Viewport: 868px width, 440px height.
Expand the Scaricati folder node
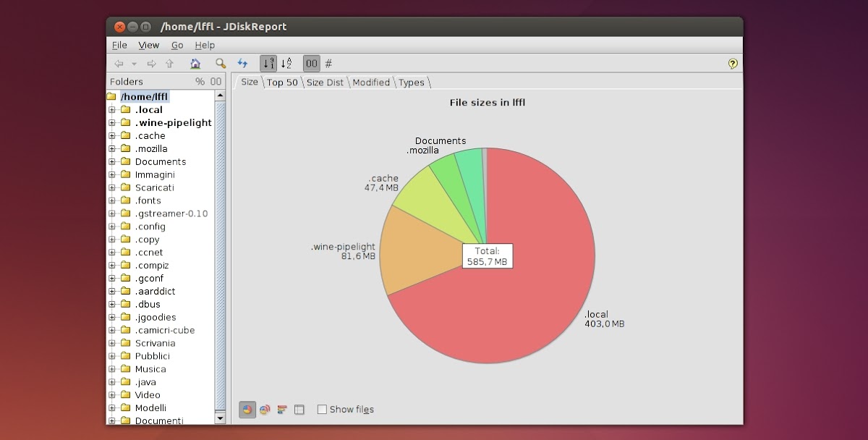coord(112,187)
